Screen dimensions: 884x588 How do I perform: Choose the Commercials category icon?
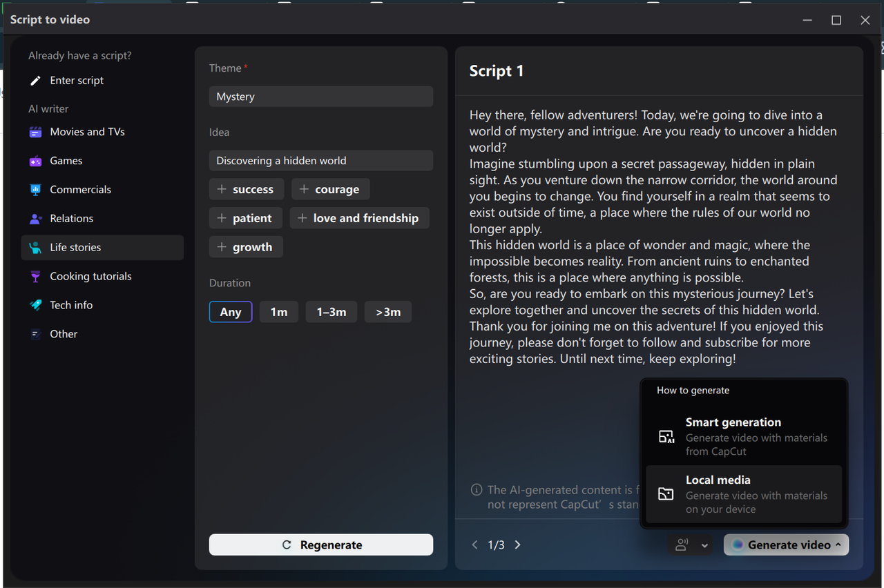point(35,189)
